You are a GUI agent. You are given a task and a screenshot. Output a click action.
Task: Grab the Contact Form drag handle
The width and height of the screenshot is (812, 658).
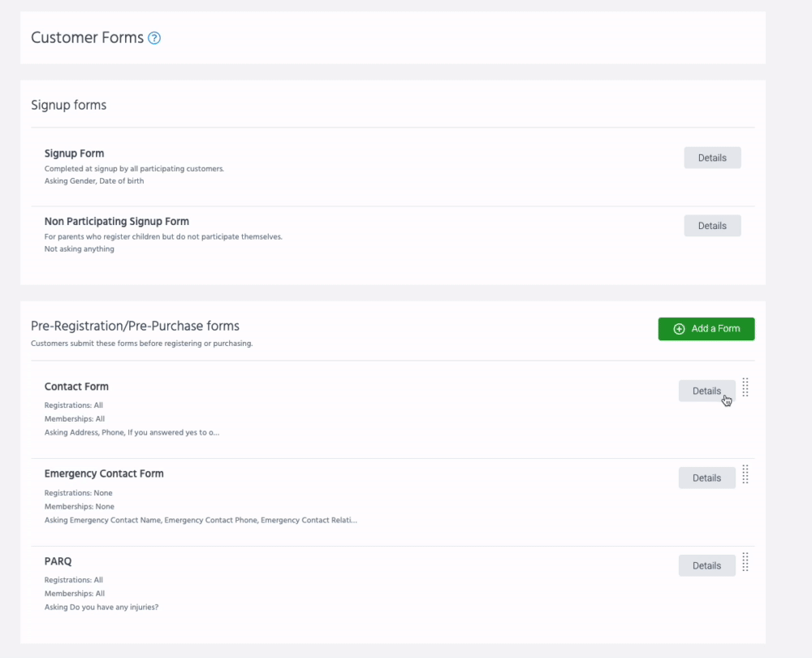coord(745,388)
